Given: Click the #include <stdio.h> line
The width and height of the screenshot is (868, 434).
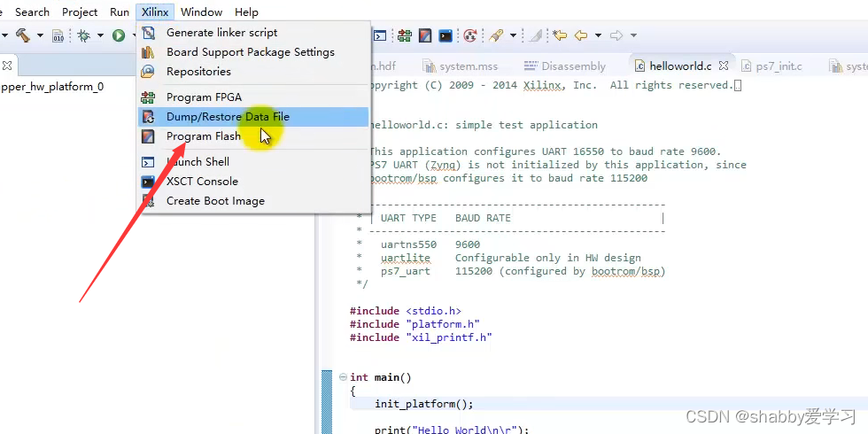Looking at the screenshot, I should 406,311.
